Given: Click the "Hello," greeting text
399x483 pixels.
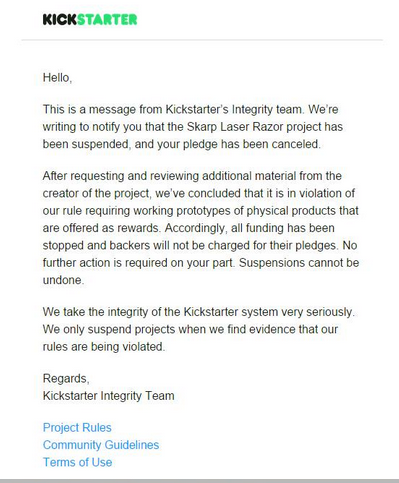Looking at the screenshot, I should pos(57,78).
